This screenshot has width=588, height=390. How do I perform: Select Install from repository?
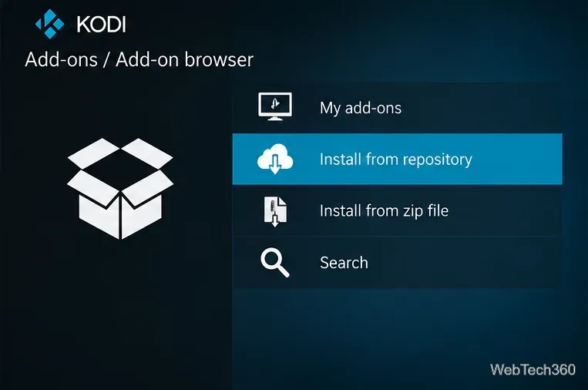click(x=397, y=159)
